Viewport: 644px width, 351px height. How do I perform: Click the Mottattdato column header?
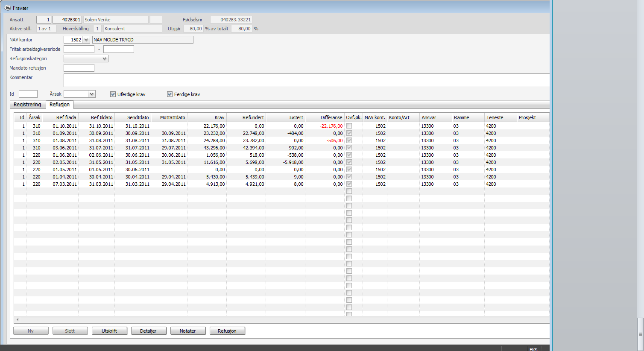click(x=169, y=117)
